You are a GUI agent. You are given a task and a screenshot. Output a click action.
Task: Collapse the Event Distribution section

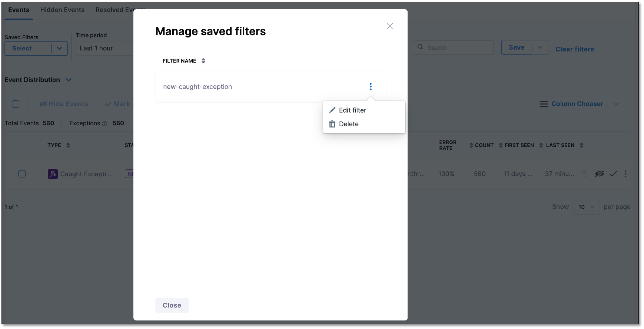69,80
